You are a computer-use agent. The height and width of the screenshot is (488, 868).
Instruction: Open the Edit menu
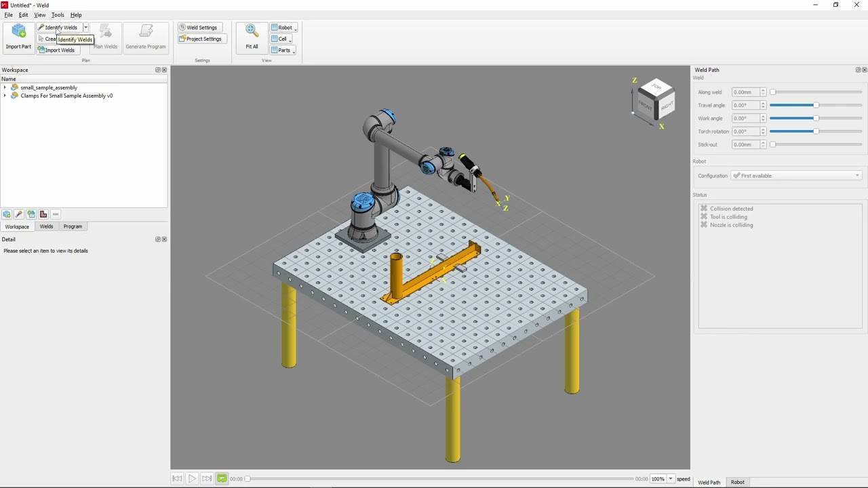click(23, 15)
